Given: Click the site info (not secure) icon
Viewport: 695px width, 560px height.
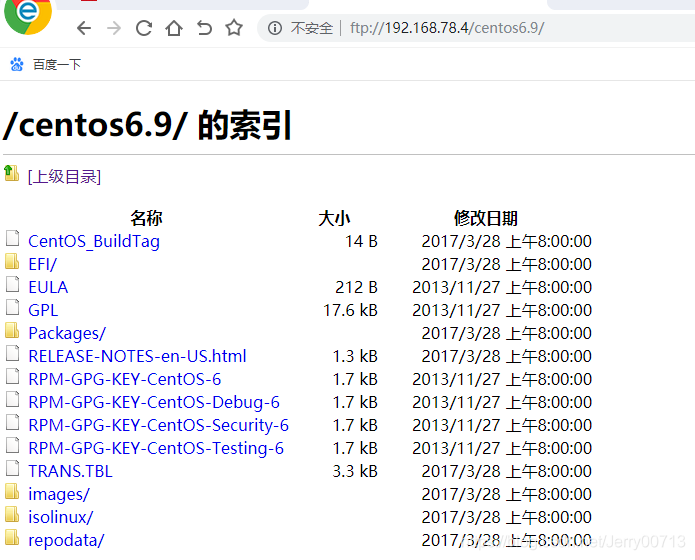Looking at the screenshot, I should pyautogui.click(x=275, y=28).
